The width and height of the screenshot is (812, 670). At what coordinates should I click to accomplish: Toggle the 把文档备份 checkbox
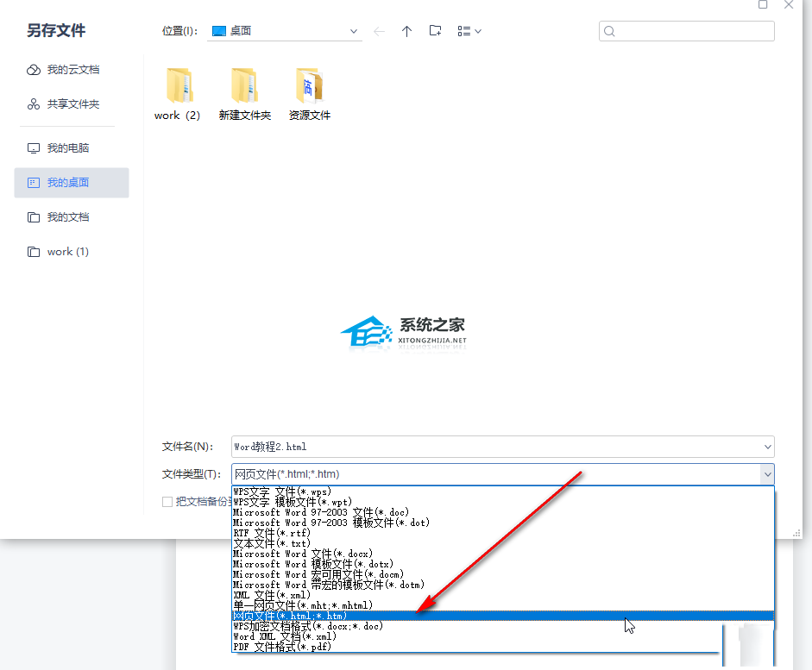point(167,502)
